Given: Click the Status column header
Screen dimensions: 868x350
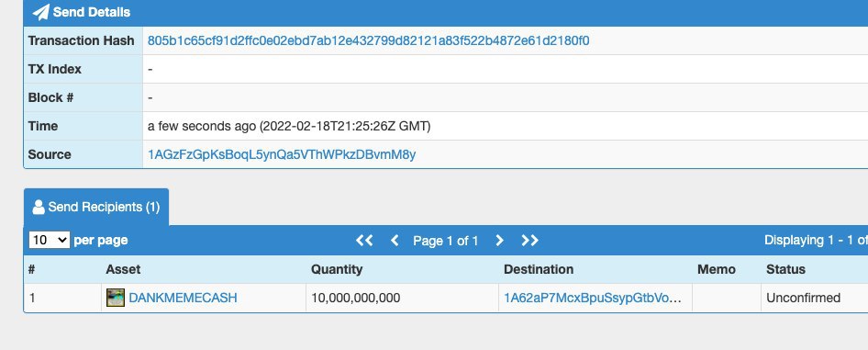Looking at the screenshot, I should click(x=785, y=270).
